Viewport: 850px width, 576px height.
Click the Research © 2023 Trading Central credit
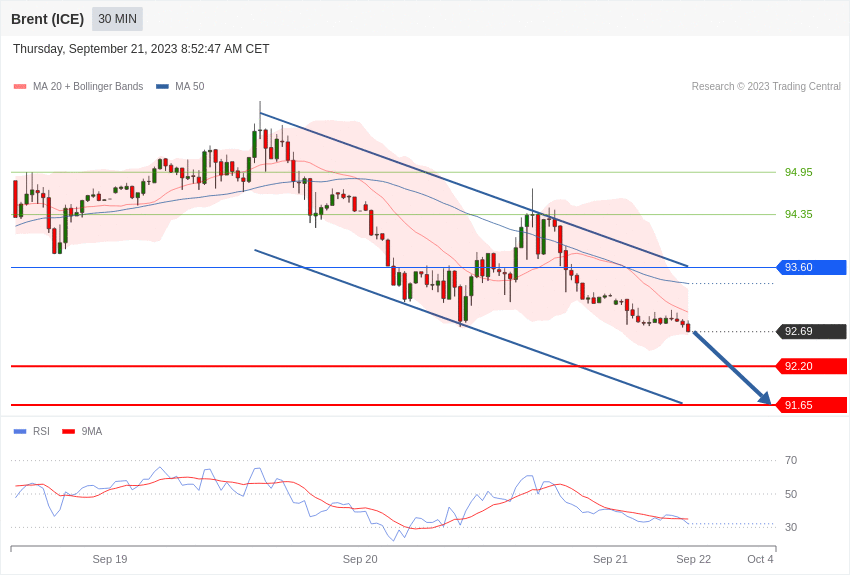click(766, 87)
